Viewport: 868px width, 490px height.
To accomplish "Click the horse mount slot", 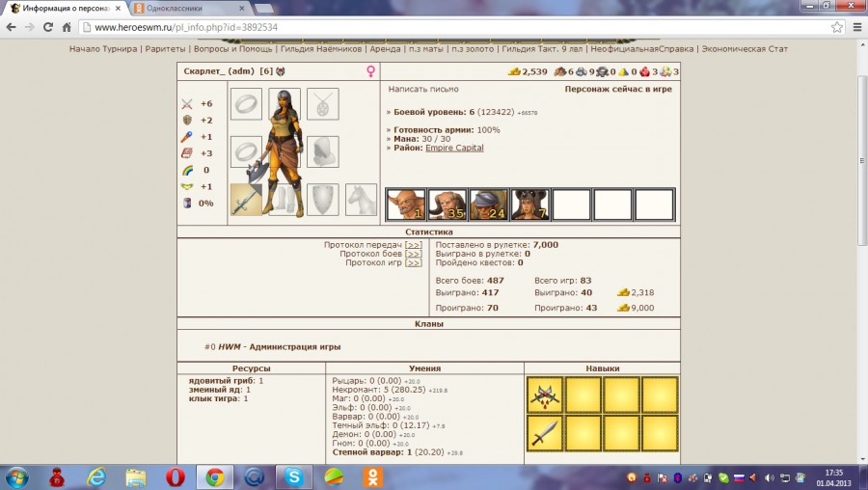I will coord(361,200).
